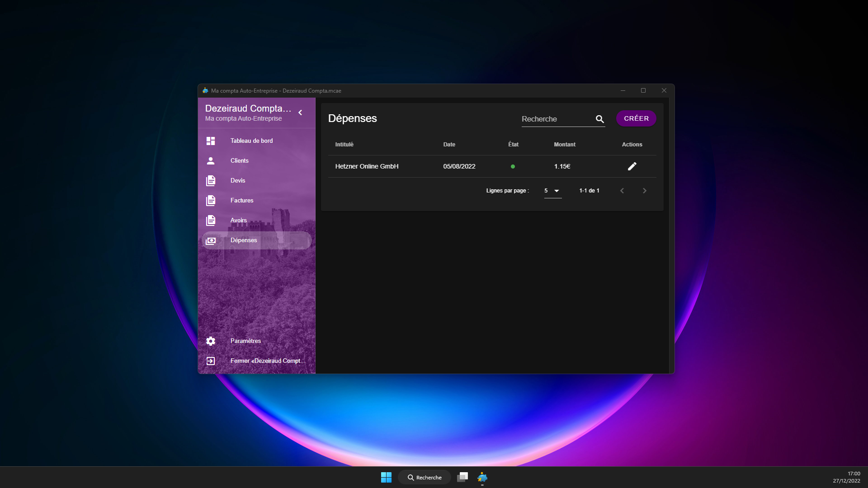Viewport: 868px width, 488px height.
Task: Open the Paramètres gear icon
Action: pyautogui.click(x=211, y=341)
